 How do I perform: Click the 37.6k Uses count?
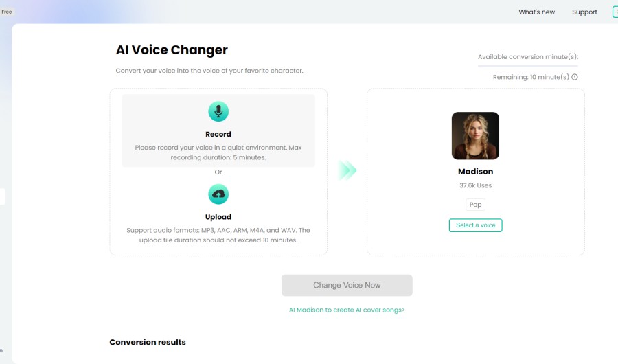[475, 185]
